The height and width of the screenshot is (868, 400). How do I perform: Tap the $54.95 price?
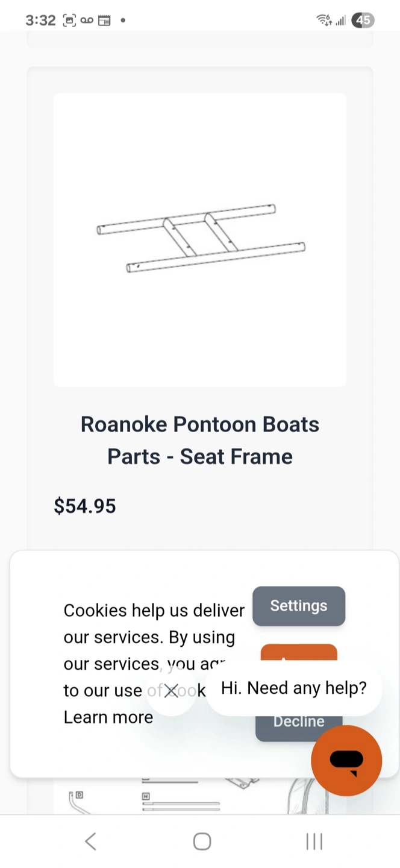[x=85, y=506]
